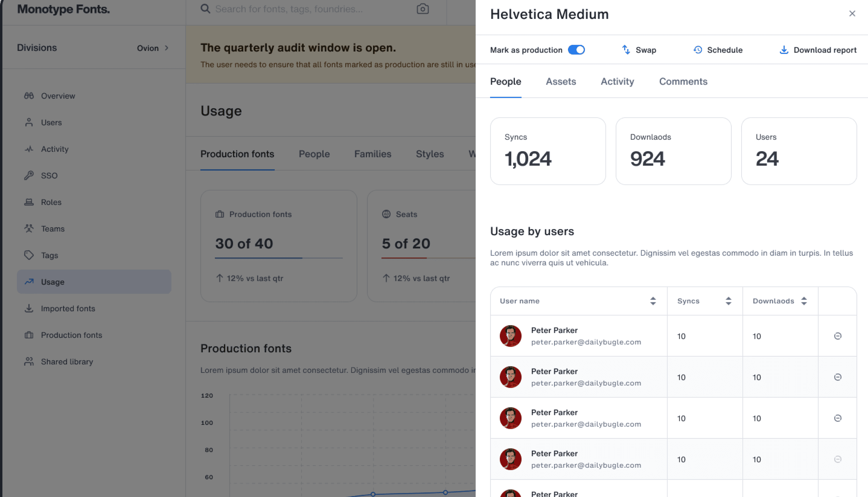Click the Users 24 stat card

(799, 151)
